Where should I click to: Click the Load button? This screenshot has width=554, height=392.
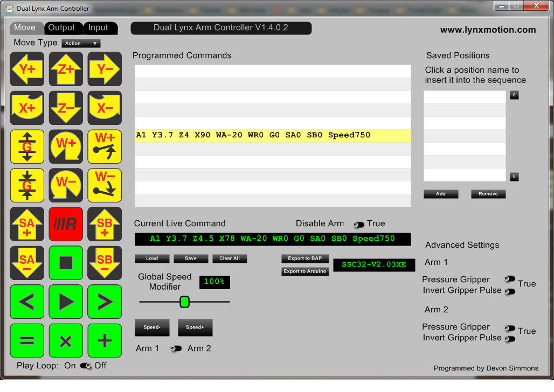pyautogui.click(x=152, y=258)
